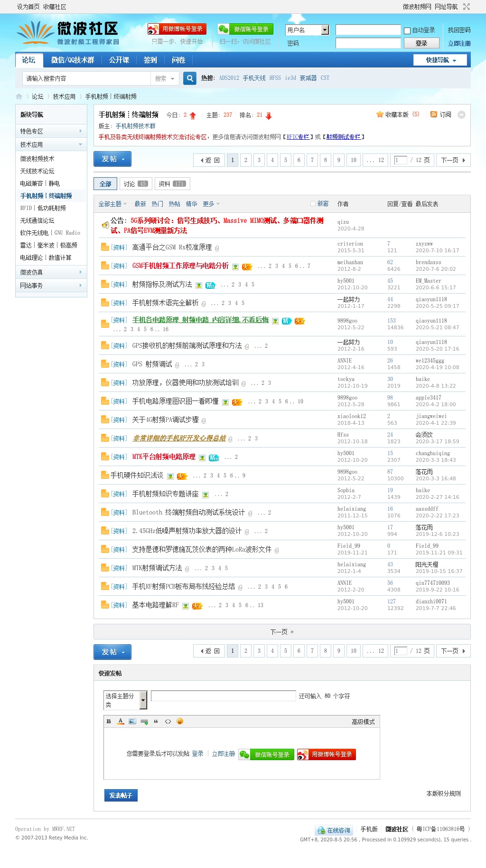486x868 pixels.
Task: Switch to the 资料 thread filter tab
Action: [172, 184]
